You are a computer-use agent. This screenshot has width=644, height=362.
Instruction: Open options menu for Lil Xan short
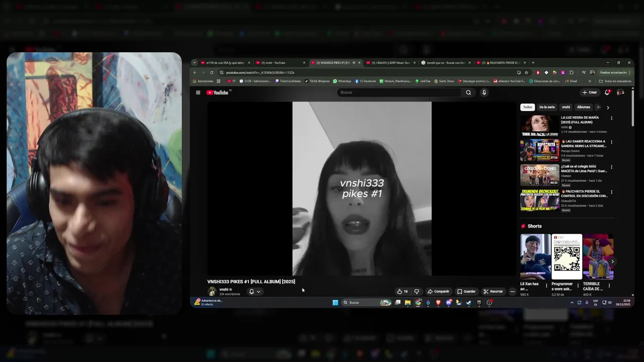pyautogui.click(x=546, y=286)
